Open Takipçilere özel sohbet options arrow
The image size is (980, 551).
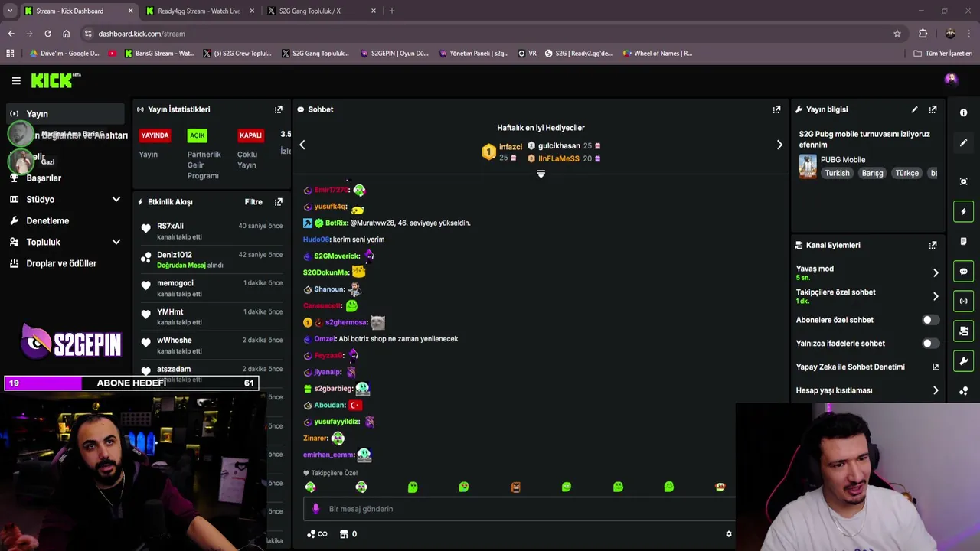[935, 296]
